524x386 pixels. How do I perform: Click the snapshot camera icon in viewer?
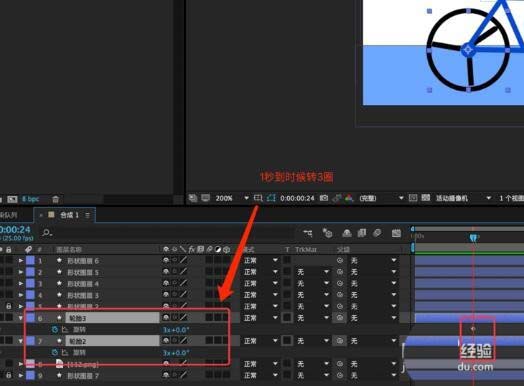pos(324,198)
